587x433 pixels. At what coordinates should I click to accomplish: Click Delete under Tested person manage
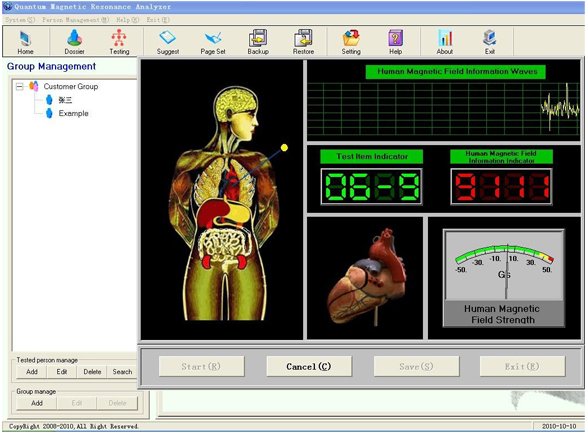(x=92, y=372)
